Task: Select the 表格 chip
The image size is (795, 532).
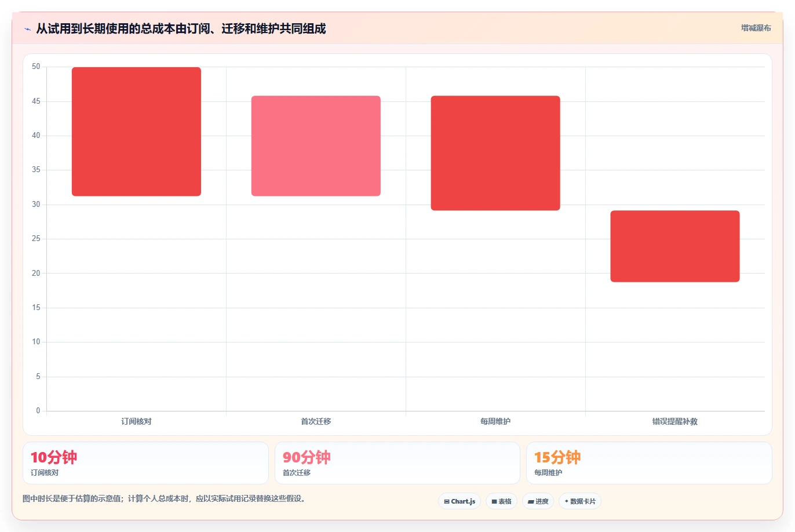Action: [x=501, y=501]
